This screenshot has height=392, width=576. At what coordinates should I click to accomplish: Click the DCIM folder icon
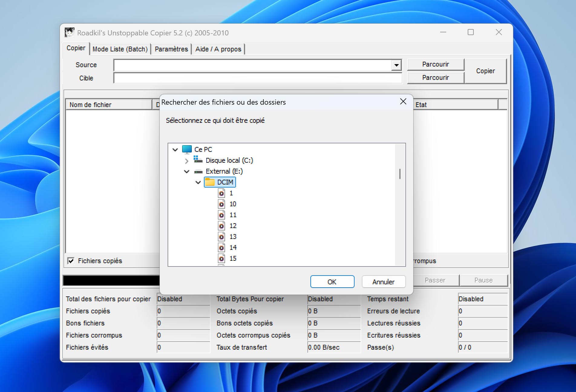click(x=210, y=182)
